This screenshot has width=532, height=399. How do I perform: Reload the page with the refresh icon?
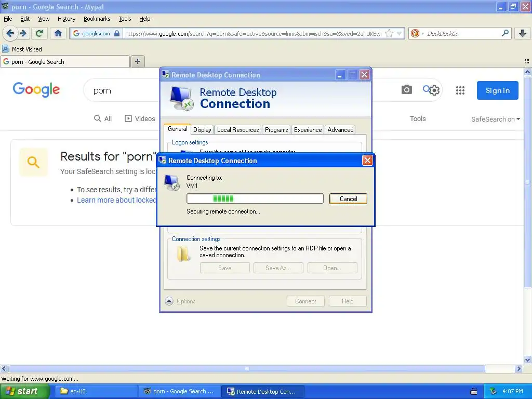[x=39, y=33]
